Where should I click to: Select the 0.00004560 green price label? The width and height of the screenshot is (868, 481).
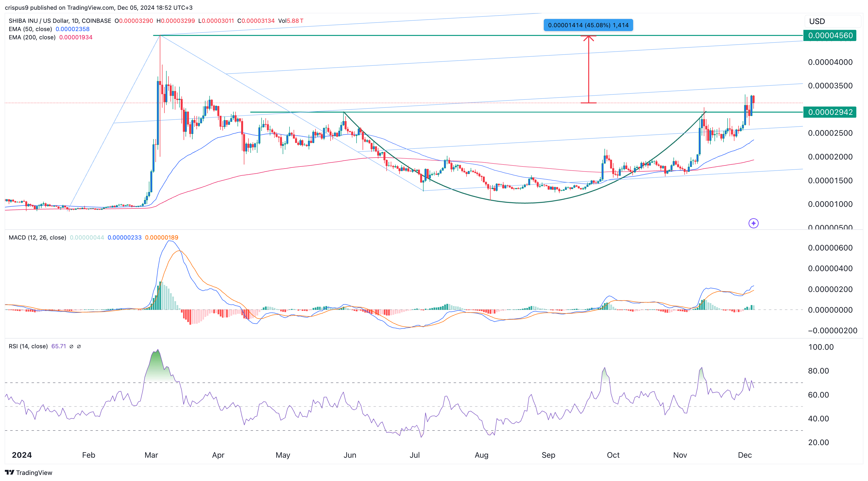[830, 35]
